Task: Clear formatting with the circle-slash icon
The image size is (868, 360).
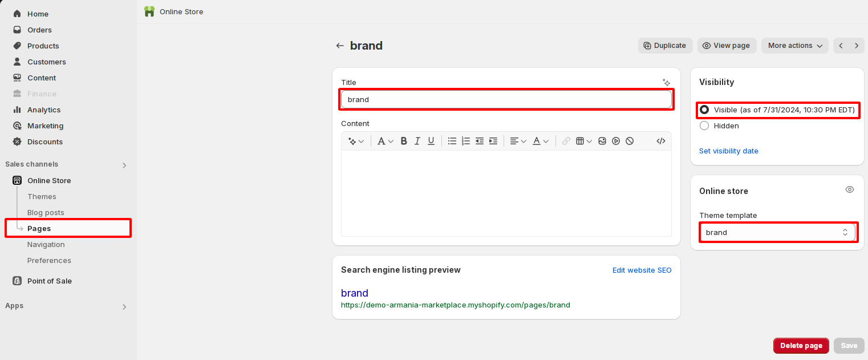Action: pyautogui.click(x=630, y=141)
